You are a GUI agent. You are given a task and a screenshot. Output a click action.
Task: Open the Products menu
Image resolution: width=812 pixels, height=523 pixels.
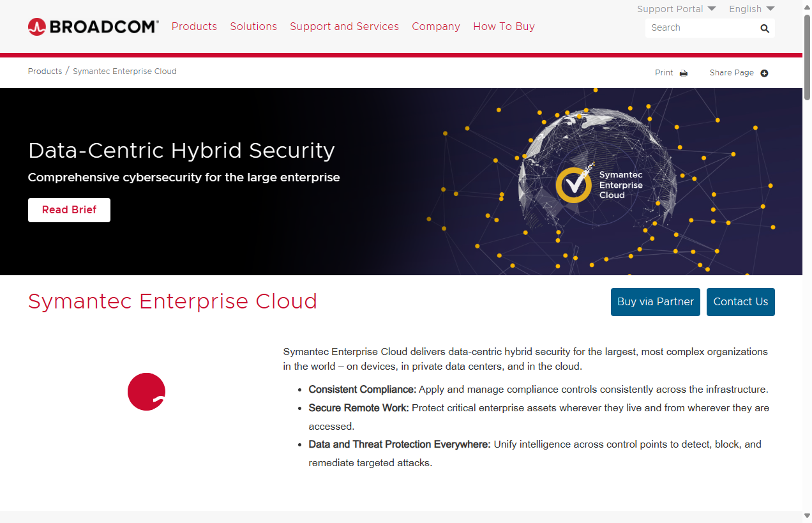click(194, 26)
